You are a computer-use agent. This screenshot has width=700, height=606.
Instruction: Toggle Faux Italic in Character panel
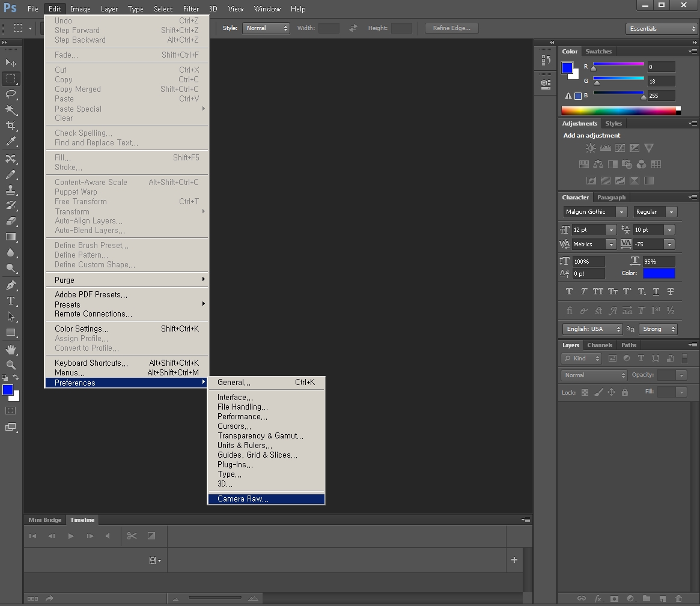pos(583,292)
